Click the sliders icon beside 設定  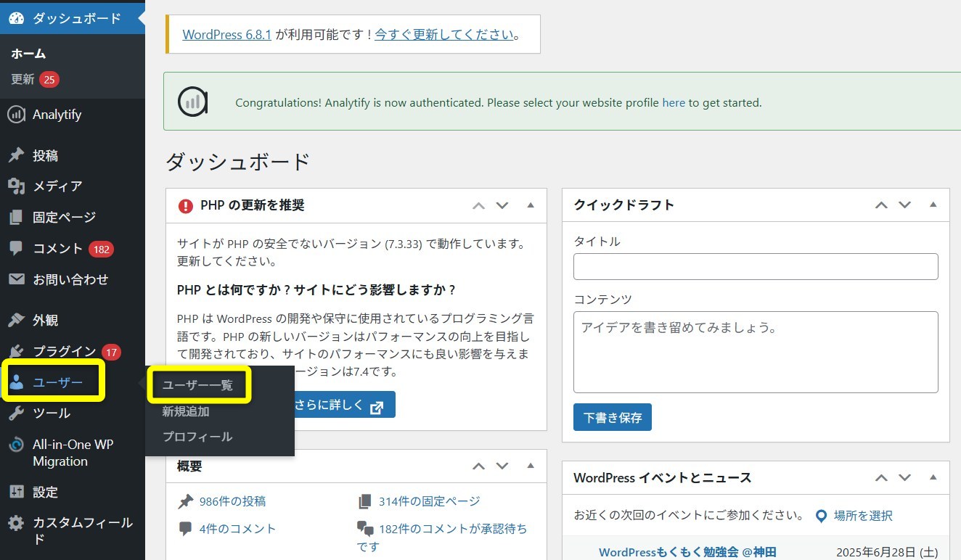click(x=16, y=492)
